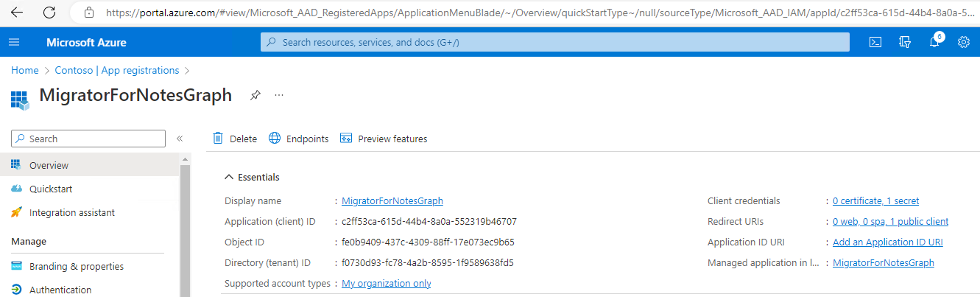This screenshot has width=980, height=297.
Task: Open the more options ellipsis beside the title
Action: 279,95
